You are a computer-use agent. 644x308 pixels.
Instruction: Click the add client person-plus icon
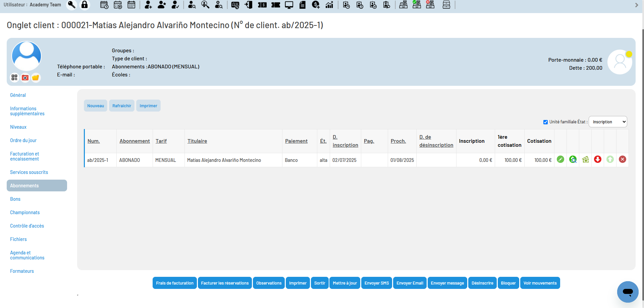click(x=148, y=5)
